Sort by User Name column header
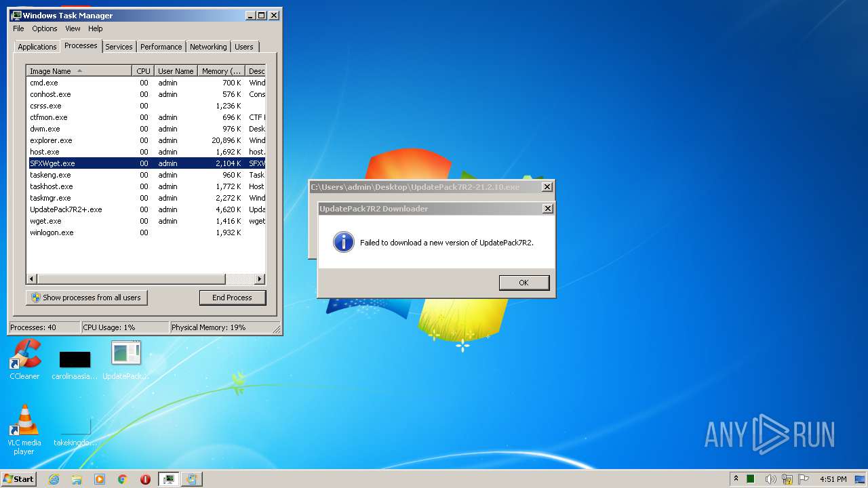The height and width of the screenshot is (488, 868). tap(176, 71)
